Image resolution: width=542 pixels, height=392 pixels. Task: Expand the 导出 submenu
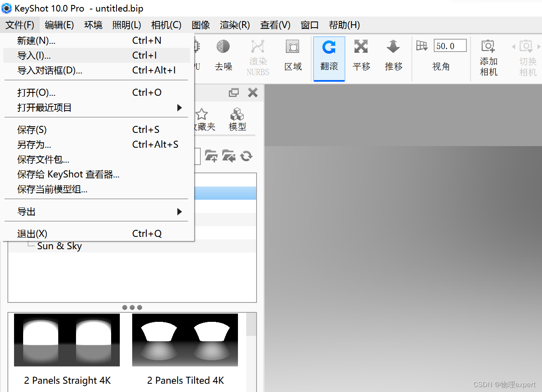[x=96, y=211]
